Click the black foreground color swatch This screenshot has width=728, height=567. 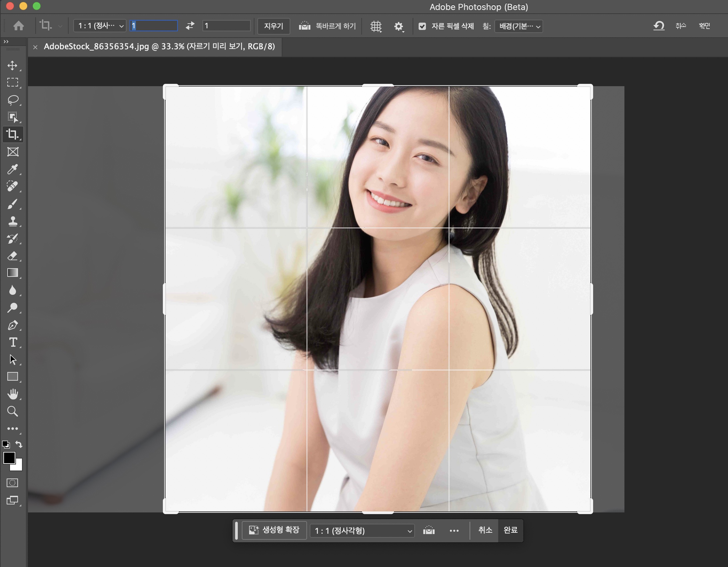click(x=9, y=458)
